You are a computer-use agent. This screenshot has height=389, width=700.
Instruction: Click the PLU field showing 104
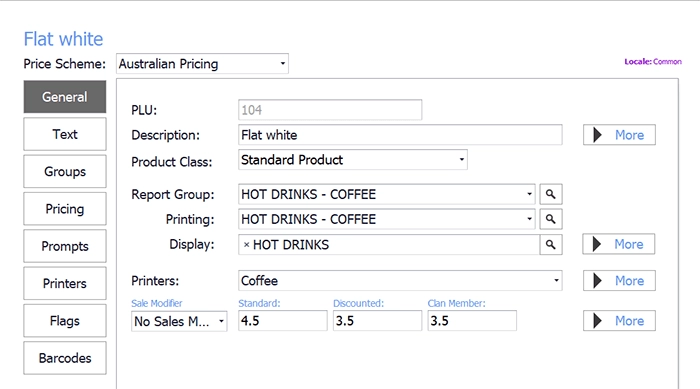(330, 110)
